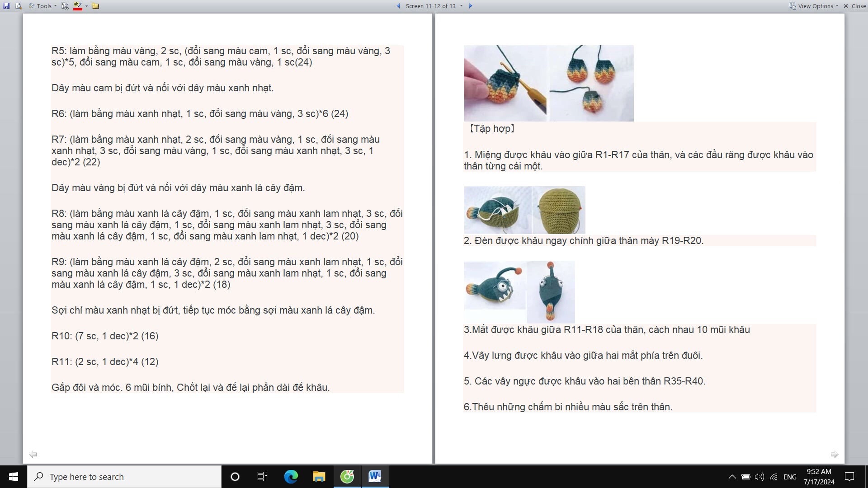The width and height of the screenshot is (868, 488).
Task: Flip forward using bottom-right page arrow
Action: 834,454
